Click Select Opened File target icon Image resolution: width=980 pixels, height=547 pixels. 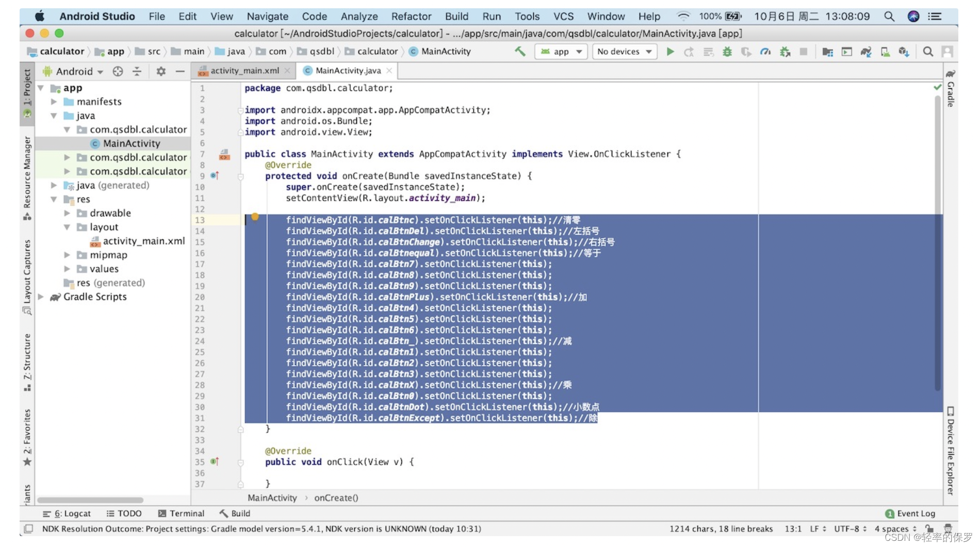118,71
